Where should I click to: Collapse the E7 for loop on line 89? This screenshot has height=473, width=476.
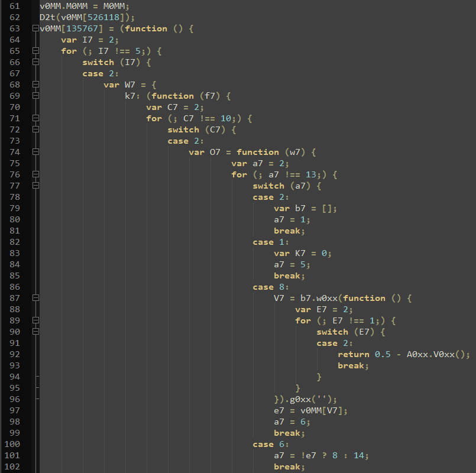(35, 320)
